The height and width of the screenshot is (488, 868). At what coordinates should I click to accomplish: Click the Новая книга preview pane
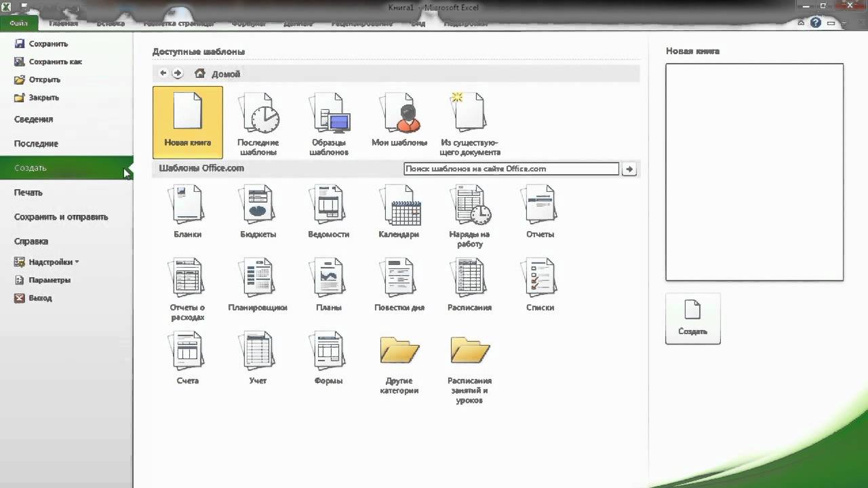point(754,172)
